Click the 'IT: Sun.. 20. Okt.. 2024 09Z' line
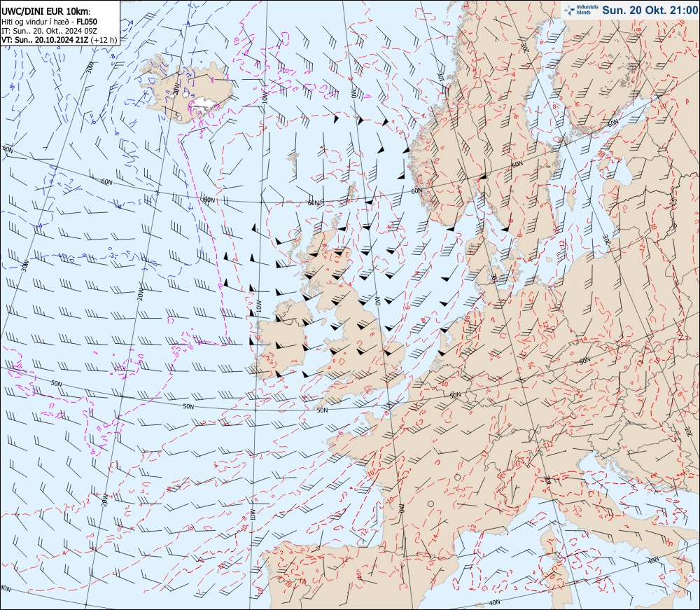Viewport: 700px width, 610px height. pyautogui.click(x=48, y=30)
